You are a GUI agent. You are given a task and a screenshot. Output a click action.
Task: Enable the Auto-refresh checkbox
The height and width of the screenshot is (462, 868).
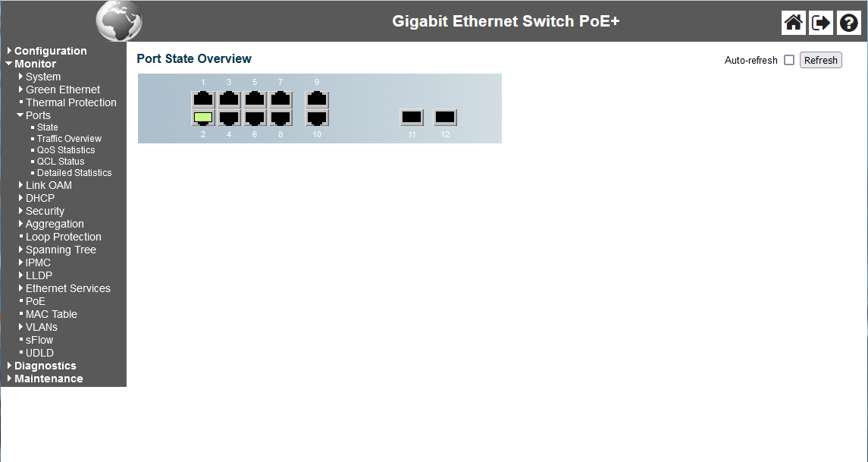click(x=789, y=60)
